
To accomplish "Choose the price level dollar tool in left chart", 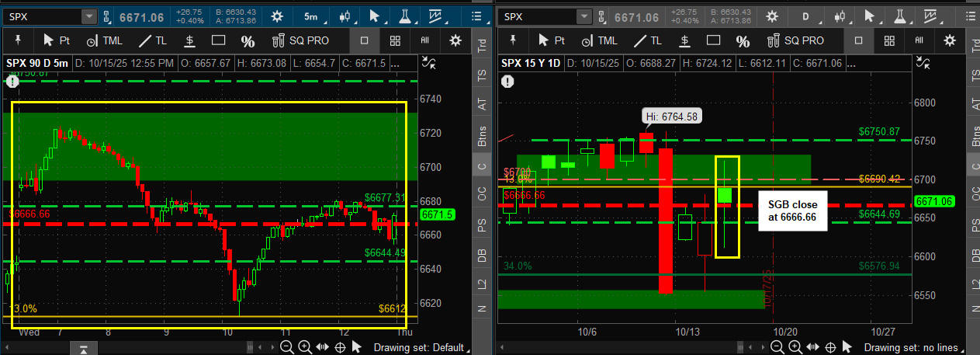I will pyautogui.click(x=189, y=40).
